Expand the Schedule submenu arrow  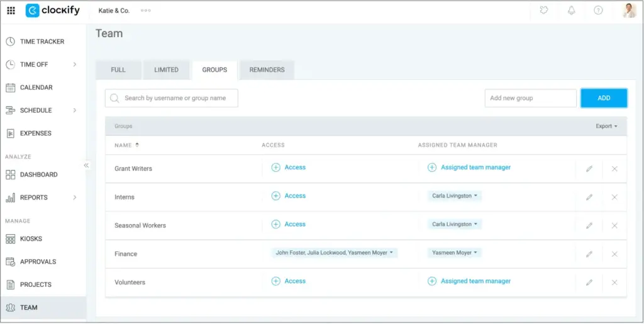click(x=75, y=111)
